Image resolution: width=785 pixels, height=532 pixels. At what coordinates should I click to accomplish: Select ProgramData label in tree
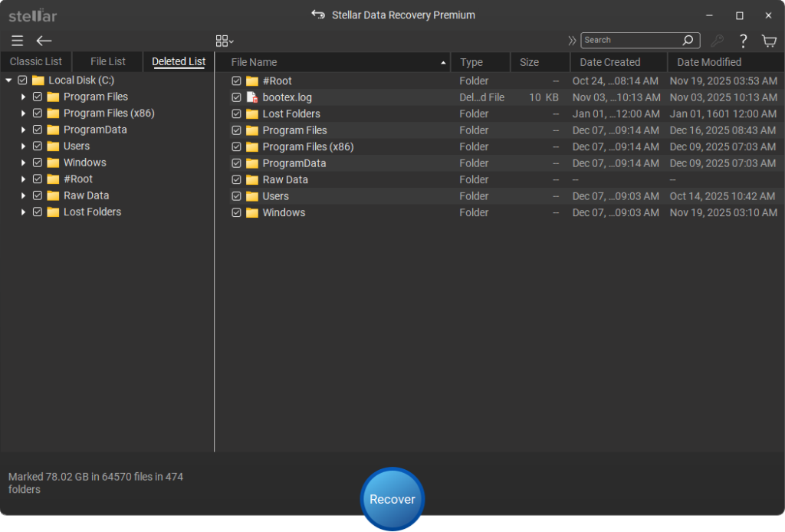coord(95,130)
